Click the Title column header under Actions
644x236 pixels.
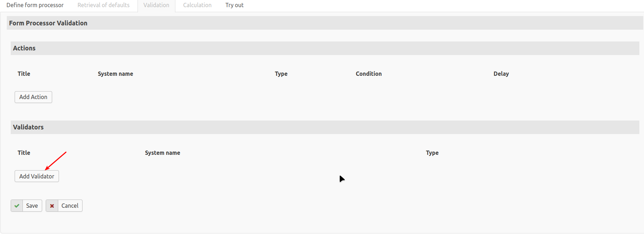[24, 74]
